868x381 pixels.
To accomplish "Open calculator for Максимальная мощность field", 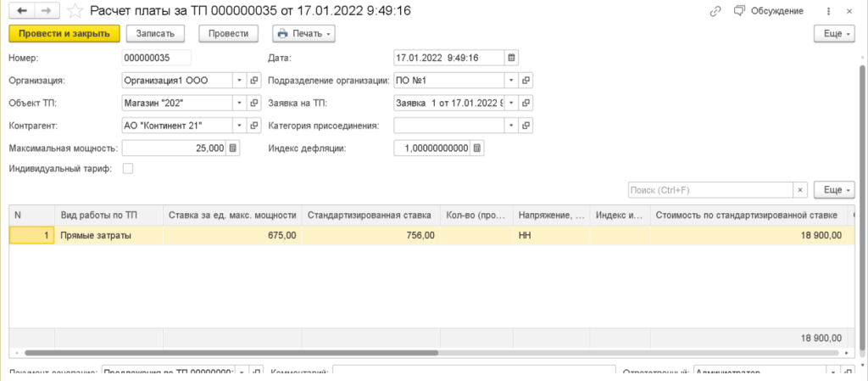I will (x=234, y=148).
